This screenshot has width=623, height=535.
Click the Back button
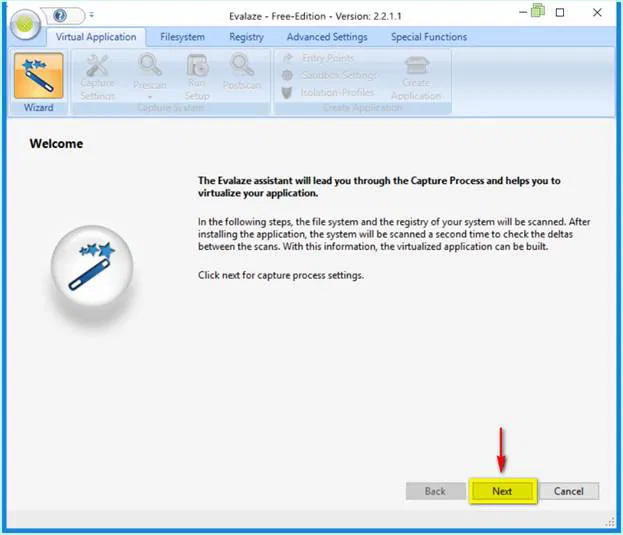pyautogui.click(x=435, y=491)
